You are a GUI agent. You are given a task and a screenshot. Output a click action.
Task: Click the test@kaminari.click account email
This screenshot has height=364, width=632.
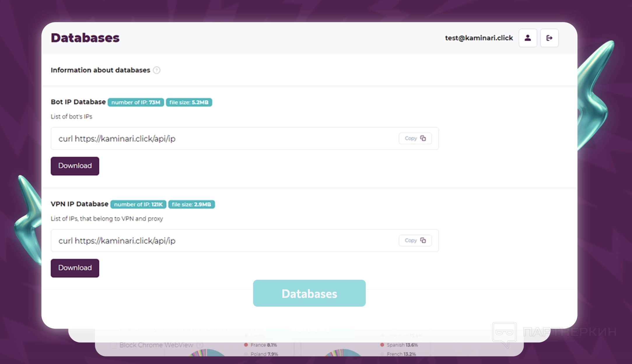pyautogui.click(x=479, y=38)
